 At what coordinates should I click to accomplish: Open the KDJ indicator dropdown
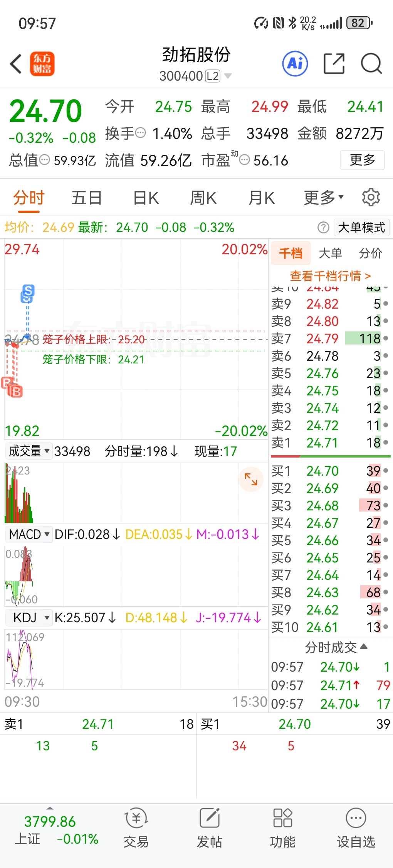[x=29, y=618]
